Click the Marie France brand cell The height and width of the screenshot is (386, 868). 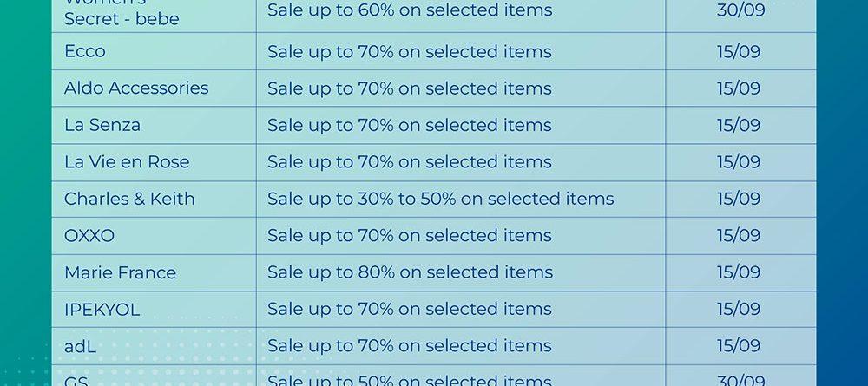coord(120,272)
